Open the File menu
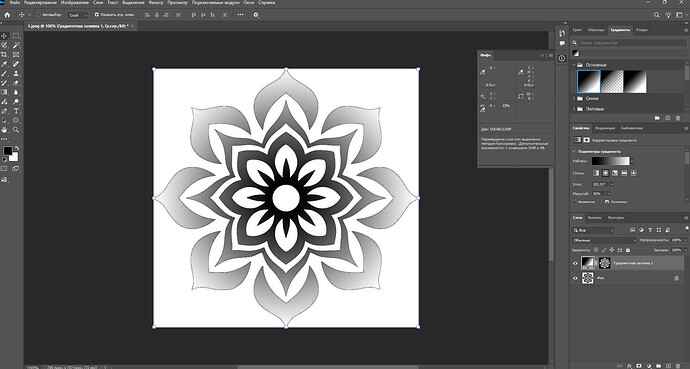Screen dimensions: 690x369 [15, 3]
